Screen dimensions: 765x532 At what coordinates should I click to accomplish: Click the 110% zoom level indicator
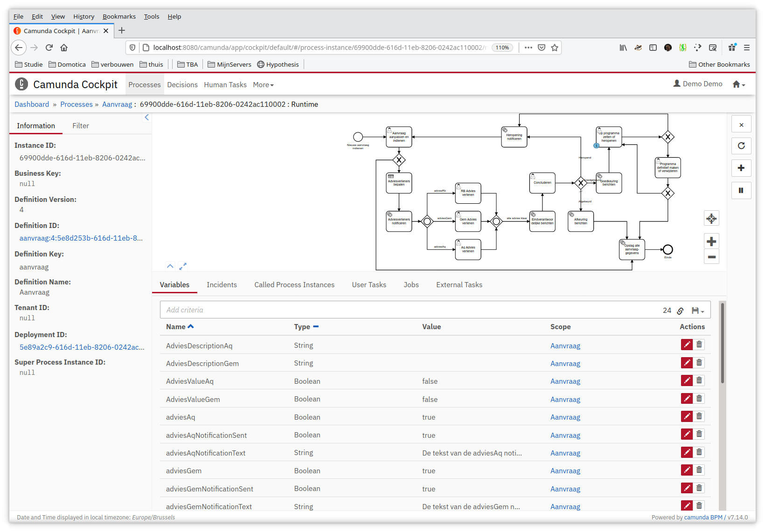[x=502, y=48]
